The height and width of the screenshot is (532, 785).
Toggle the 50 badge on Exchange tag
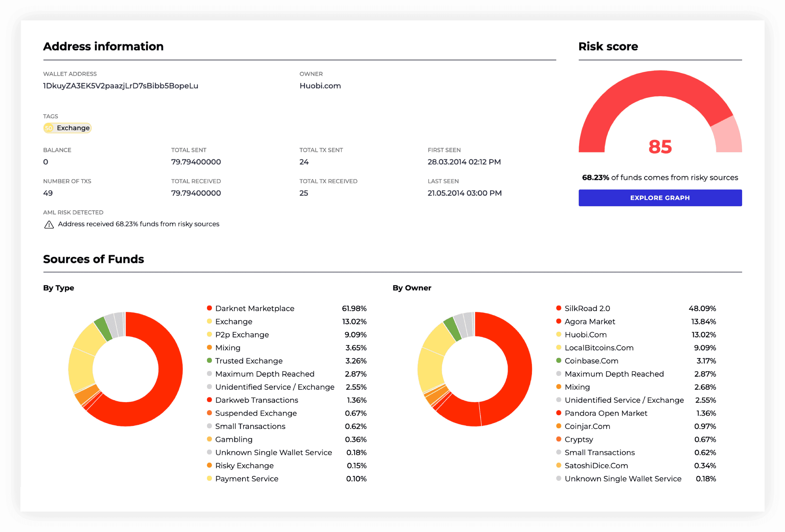(48, 128)
